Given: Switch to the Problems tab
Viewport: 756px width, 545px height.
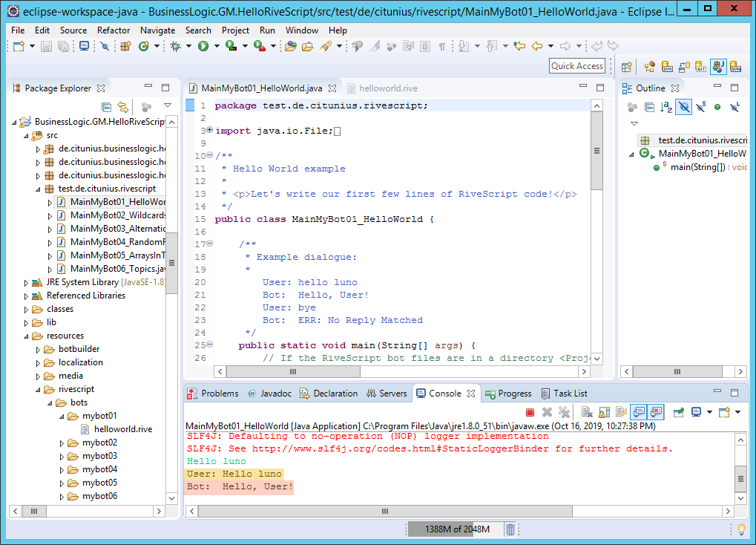Looking at the screenshot, I should [x=220, y=394].
